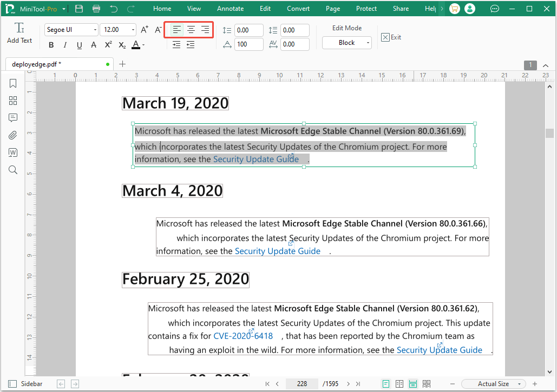The width and height of the screenshot is (557, 392).
Task: Open the Home tab
Action: (x=162, y=9)
